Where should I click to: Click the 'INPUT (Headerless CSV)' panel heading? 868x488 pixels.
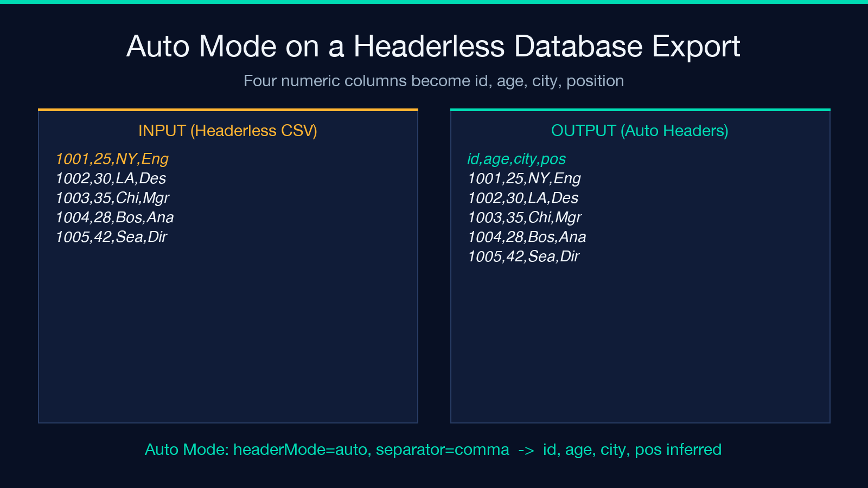click(228, 131)
